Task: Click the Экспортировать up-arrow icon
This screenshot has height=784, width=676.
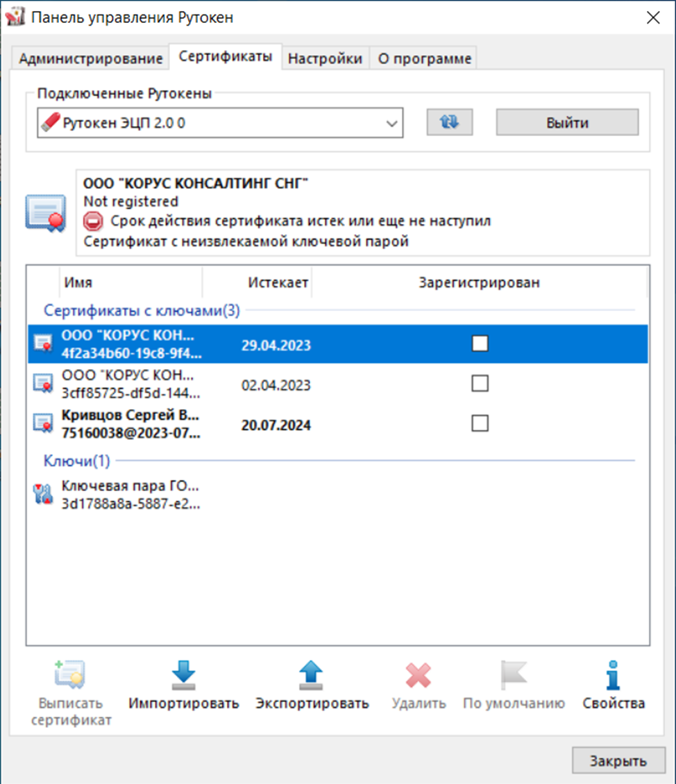Action: [311, 675]
